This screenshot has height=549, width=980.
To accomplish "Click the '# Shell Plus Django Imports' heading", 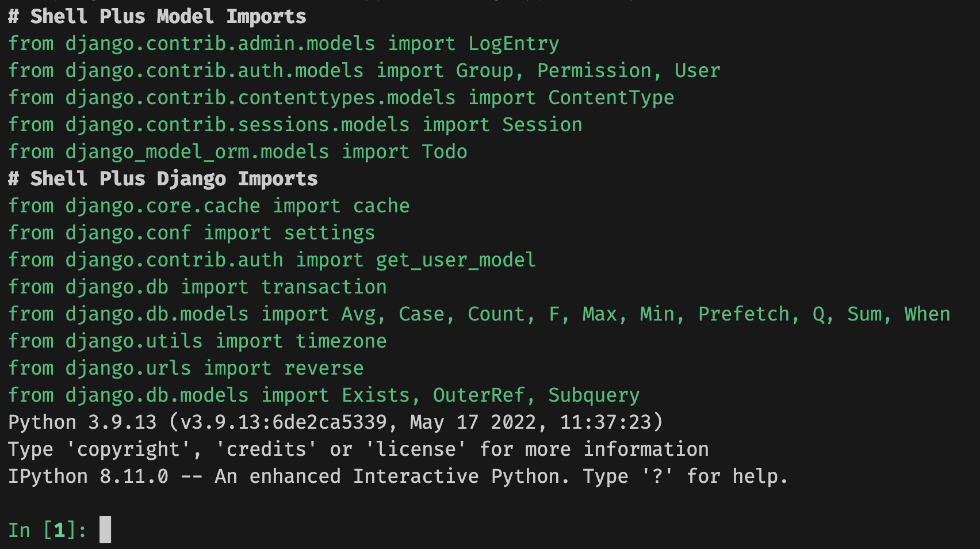I will (163, 179).
